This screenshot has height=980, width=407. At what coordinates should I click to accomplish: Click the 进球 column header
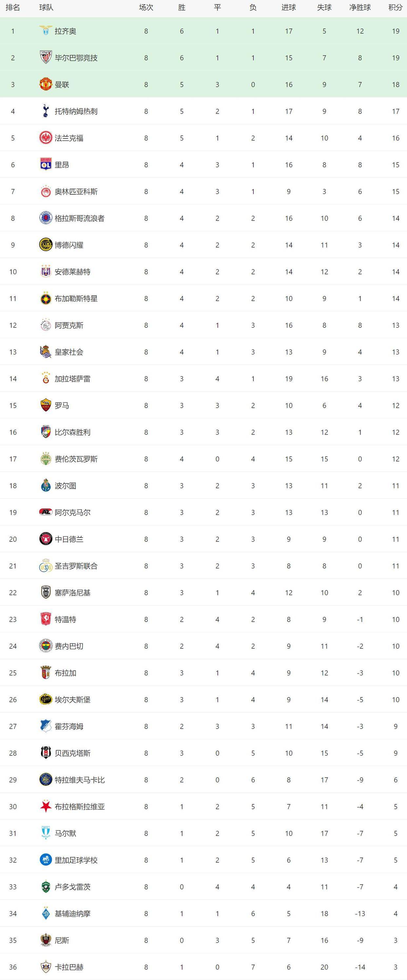pyautogui.click(x=289, y=8)
